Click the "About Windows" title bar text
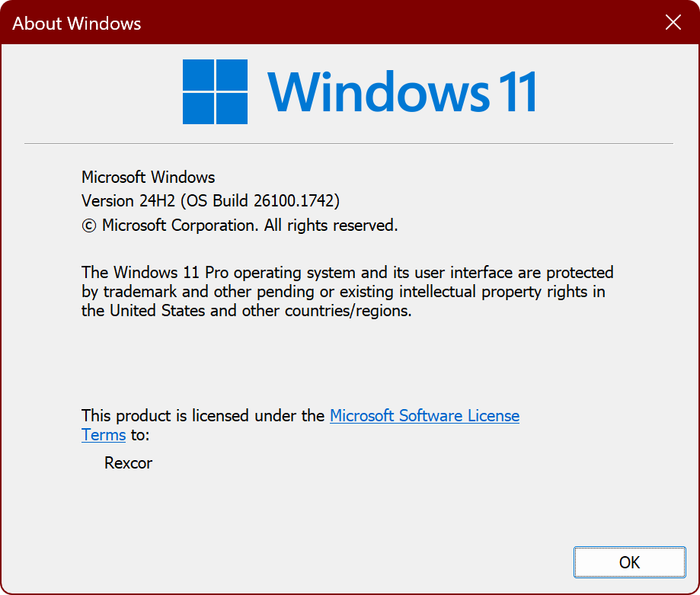Screen dimensions: 700x595 [76, 23]
